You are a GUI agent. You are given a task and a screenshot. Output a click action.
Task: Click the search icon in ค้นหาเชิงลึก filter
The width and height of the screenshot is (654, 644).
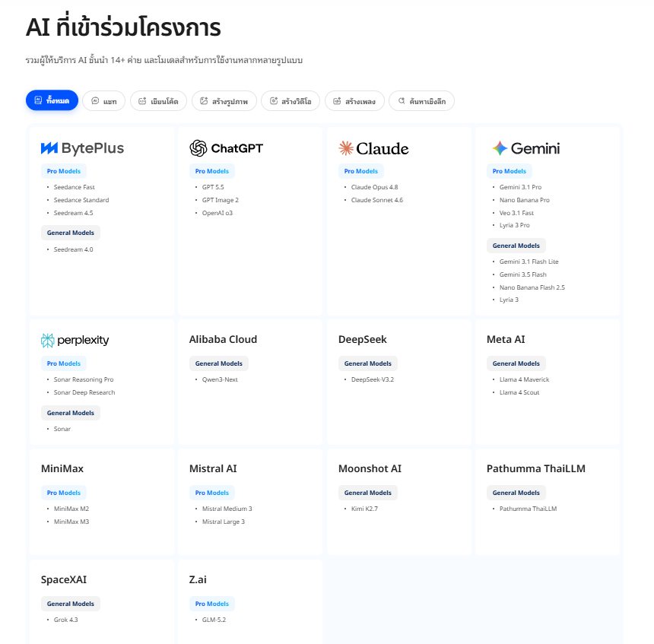click(402, 101)
